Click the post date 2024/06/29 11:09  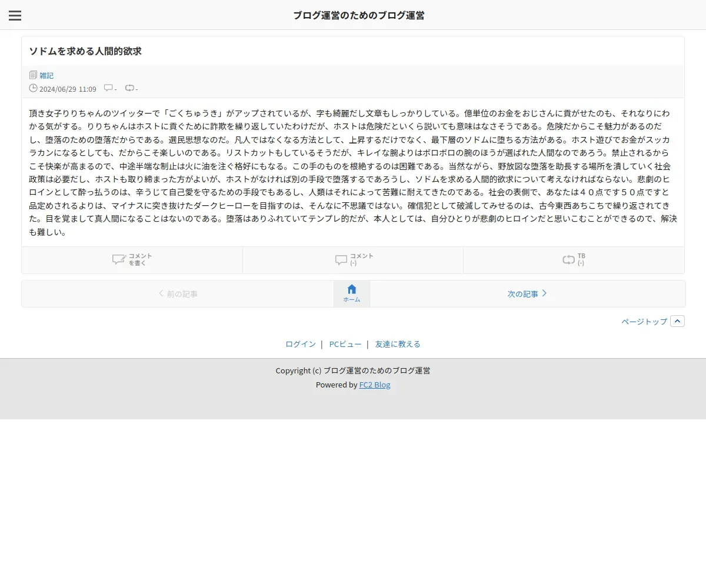click(68, 89)
